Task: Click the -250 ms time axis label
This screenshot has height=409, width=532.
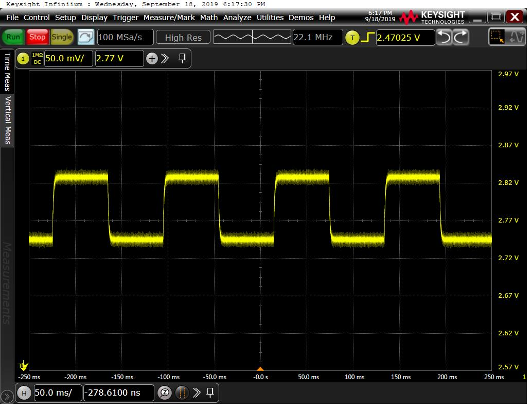Action: [x=29, y=378]
